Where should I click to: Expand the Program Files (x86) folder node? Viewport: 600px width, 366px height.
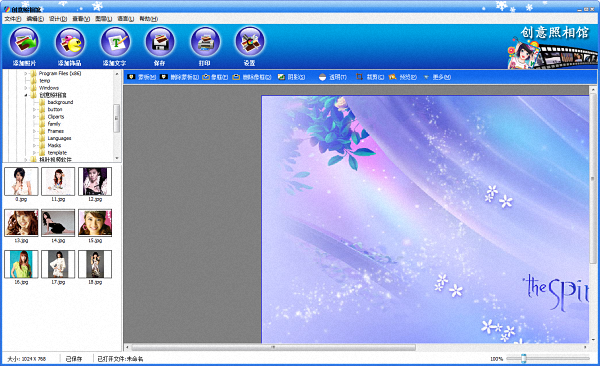(26, 74)
